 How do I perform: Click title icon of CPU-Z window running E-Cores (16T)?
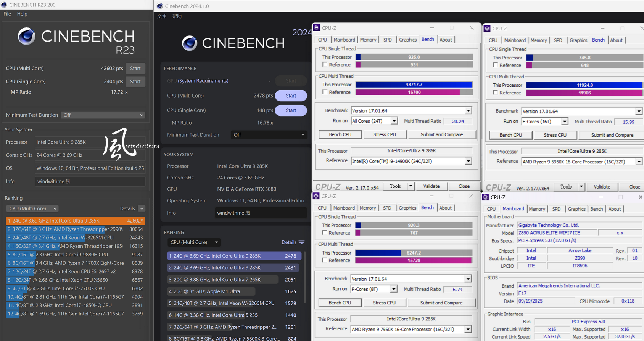[487, 29]
